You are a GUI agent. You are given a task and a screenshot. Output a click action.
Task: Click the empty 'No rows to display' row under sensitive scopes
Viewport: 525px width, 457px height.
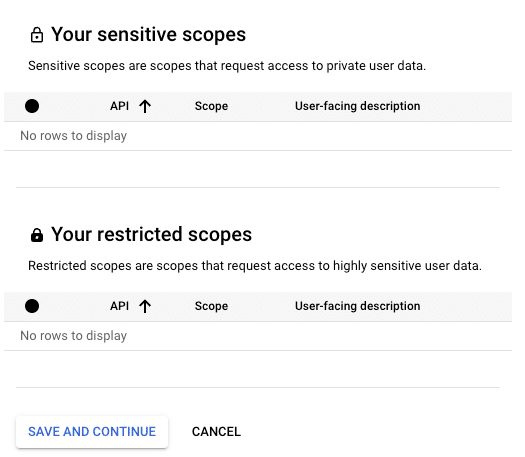coord(258,136)
